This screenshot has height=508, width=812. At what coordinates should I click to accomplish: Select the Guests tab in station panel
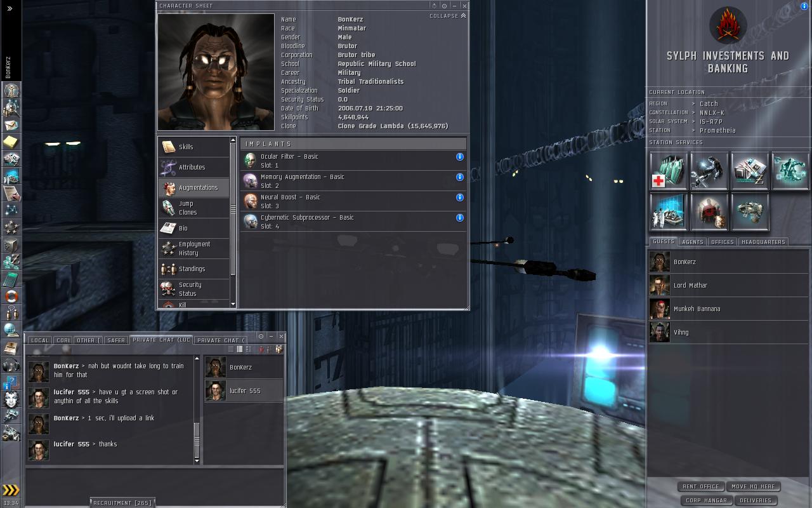[x=664, y=242]
